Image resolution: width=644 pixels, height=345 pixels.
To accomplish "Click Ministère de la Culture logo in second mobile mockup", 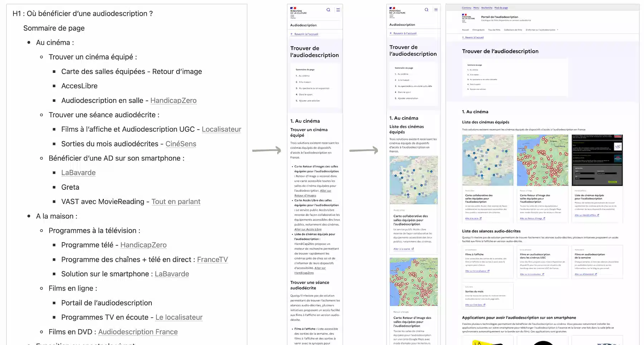I will [397, 11].
